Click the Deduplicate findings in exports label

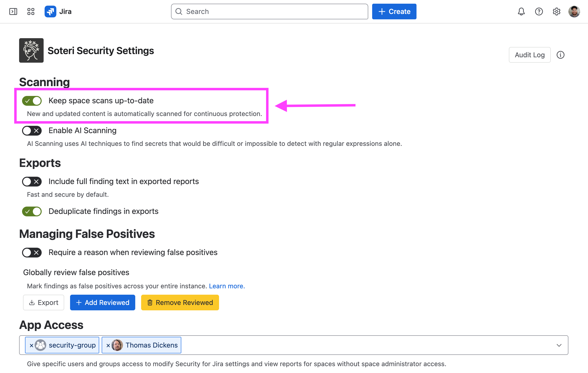click(103, 211)
